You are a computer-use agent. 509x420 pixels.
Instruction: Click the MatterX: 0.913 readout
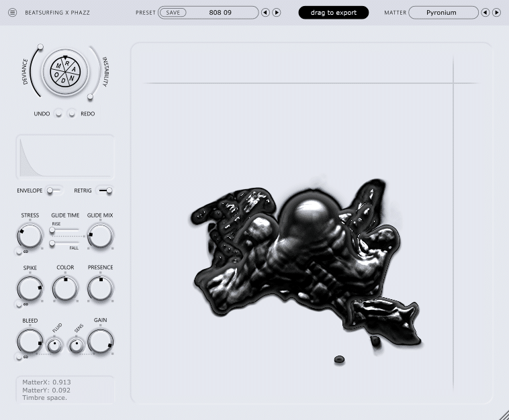[46, 382]
